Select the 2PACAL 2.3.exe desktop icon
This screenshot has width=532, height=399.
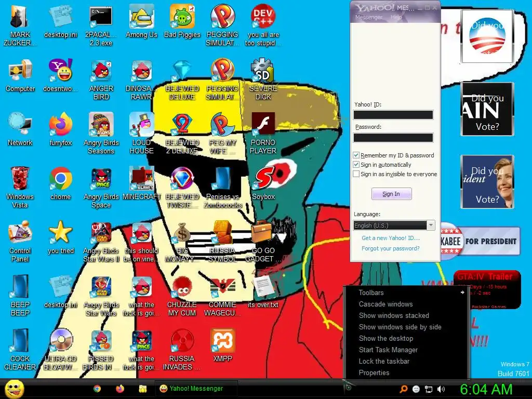[101, 25]
